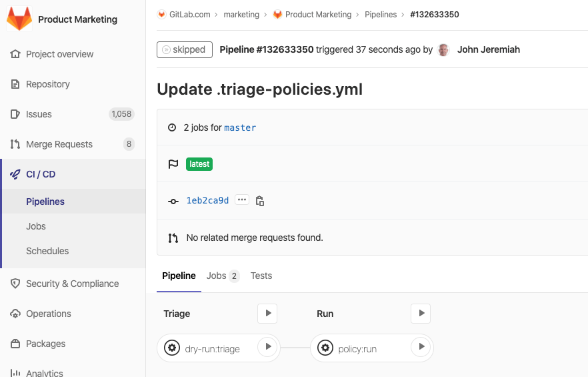
Task: Run the dry-run:triage job play button
Action: pos(267,347)
